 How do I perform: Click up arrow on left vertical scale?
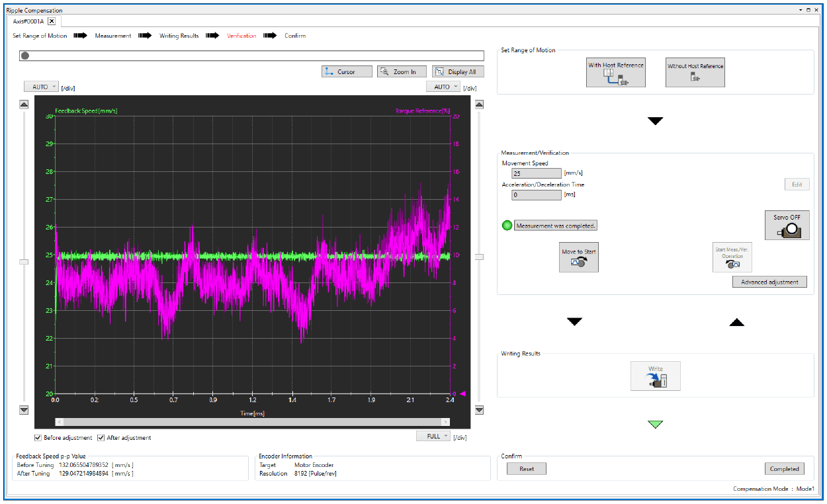click(24, 104)
